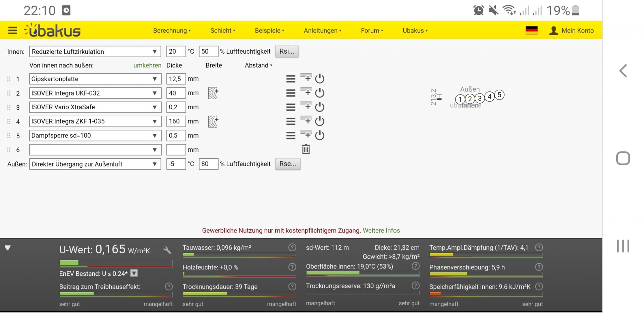Viewport: 644px width, 313px height.
Task: Click the wrench icon next to U-Wert
Action: pyautogui.click(x=167, y=250)
